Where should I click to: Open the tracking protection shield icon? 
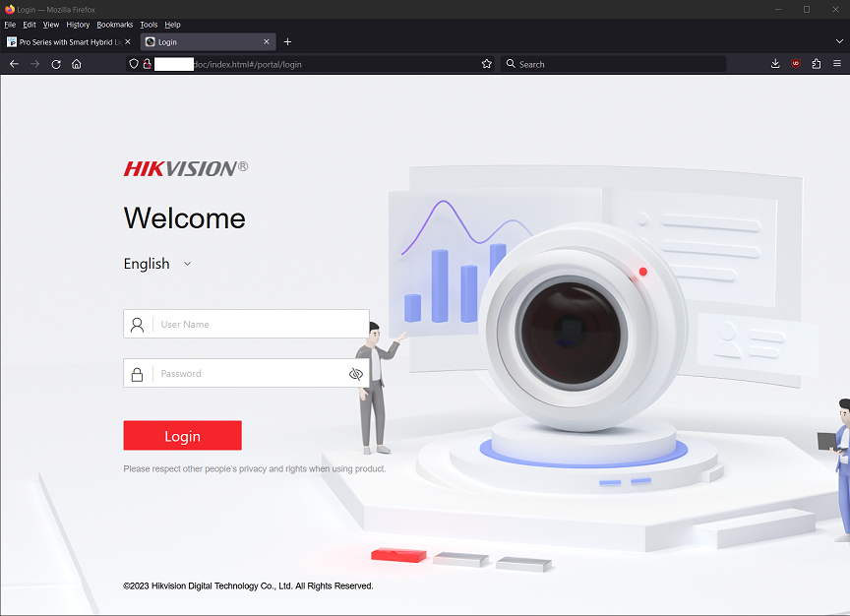pyautogui.click(x=134, y=64)
